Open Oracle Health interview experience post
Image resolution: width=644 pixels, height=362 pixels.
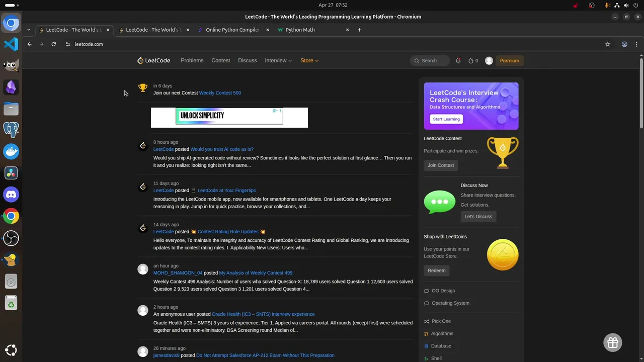click(263, 314)
